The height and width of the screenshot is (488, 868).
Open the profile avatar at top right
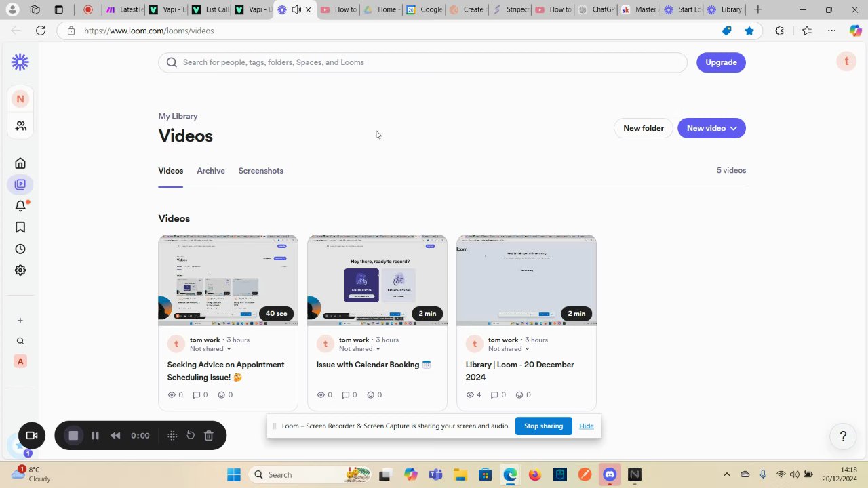pyautogui.click(x=846, y=62)
